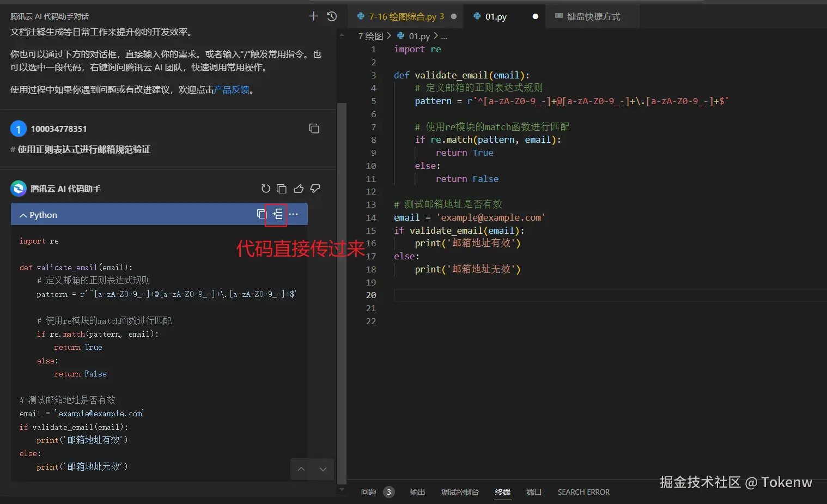This screenshot has height=504, width=827.
Task: Expand the breadcrumb ellipsis symbol list
Action: 444,37
